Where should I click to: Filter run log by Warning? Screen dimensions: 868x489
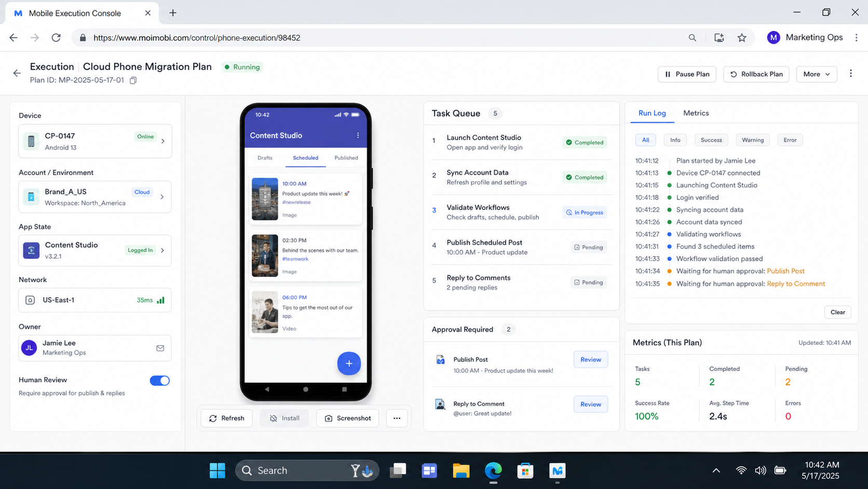click(x=753, y=140)
